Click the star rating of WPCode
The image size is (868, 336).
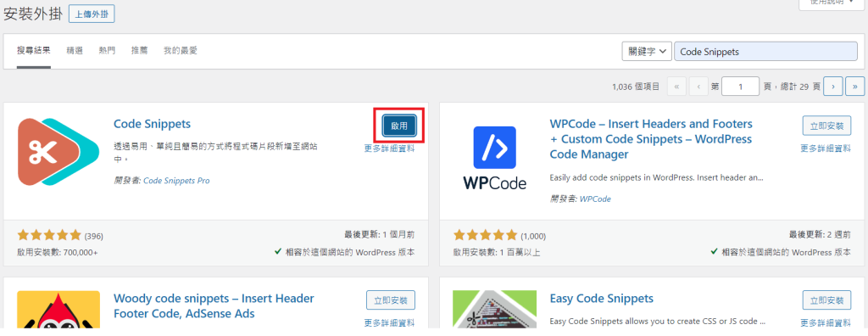(486, 235)
